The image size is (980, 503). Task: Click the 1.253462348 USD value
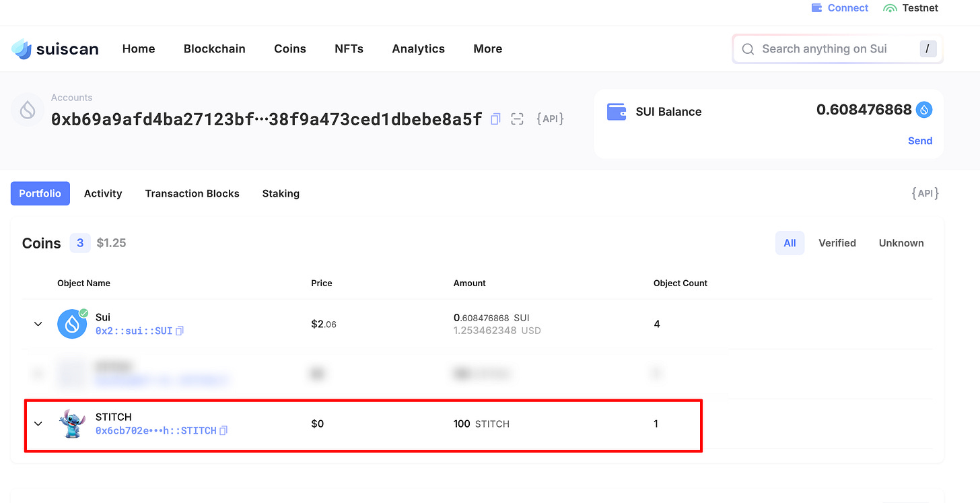(497, 331)
